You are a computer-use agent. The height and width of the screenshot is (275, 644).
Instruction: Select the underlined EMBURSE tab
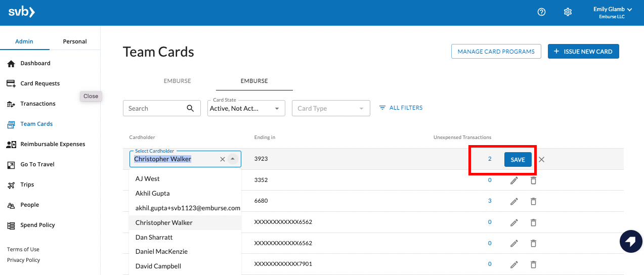(x=254, y=81)
